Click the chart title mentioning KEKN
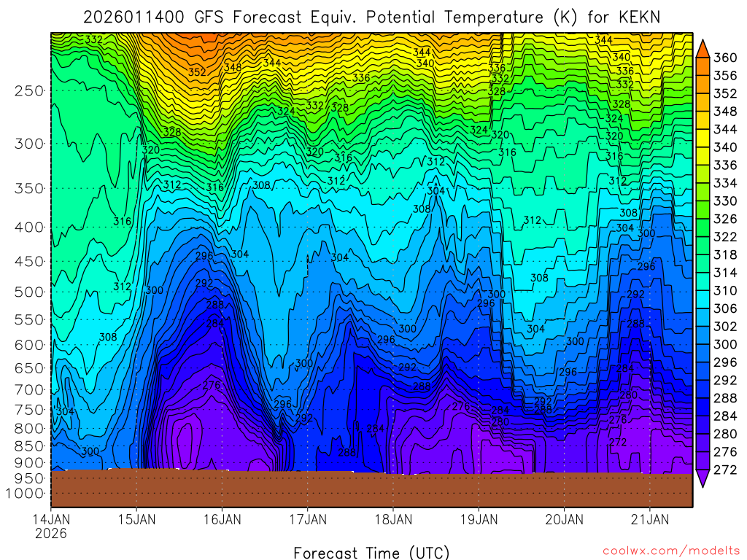Viewport: 747px width, 560px height. (371, 17)
